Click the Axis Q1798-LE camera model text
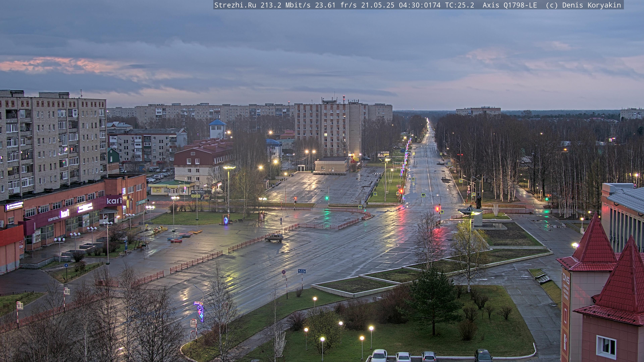 tap(510, 5)
